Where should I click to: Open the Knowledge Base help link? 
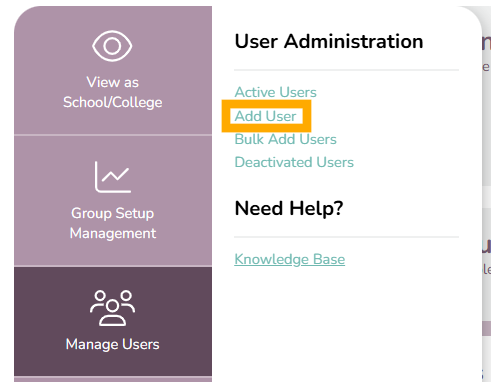290,259
